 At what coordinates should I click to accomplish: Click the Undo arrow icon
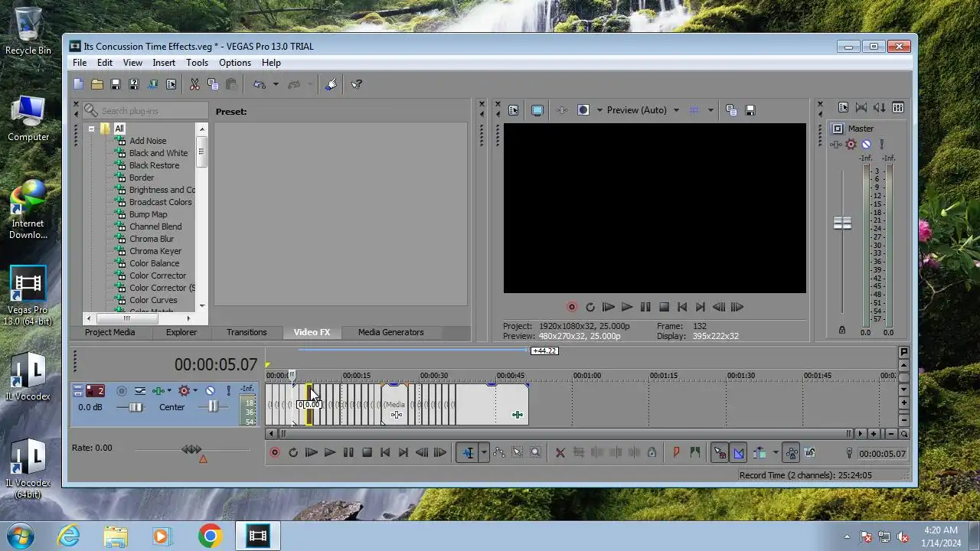pyautogui.click(x=260, y=84)
